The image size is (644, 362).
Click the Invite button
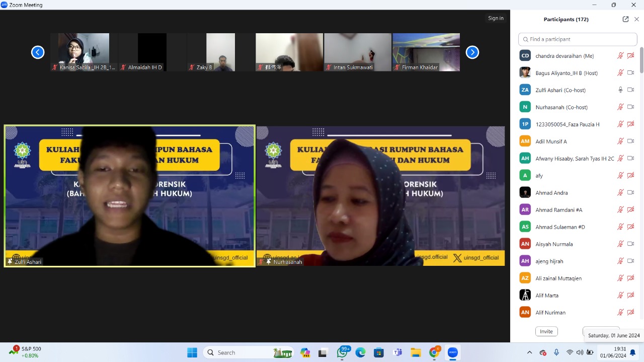546,331
